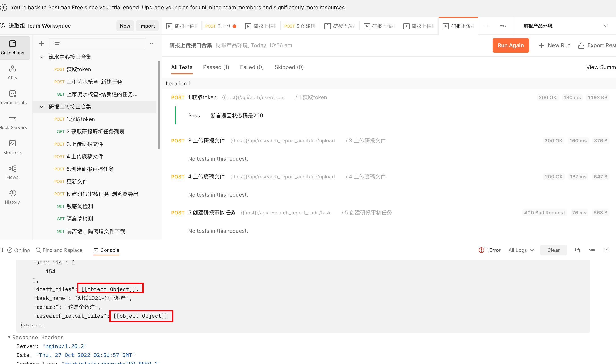Open the Mock Servers panel

point(12,122)
